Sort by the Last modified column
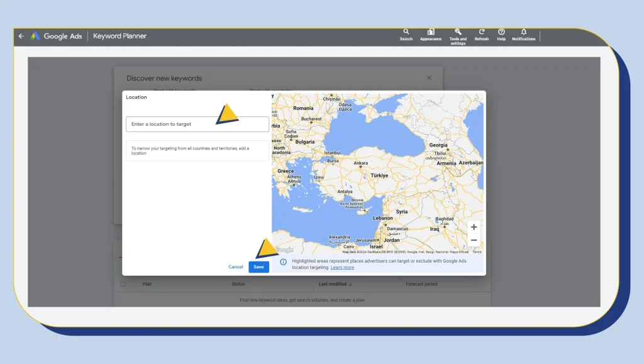Viewport: 644px width, 364px height. [335, 284]
